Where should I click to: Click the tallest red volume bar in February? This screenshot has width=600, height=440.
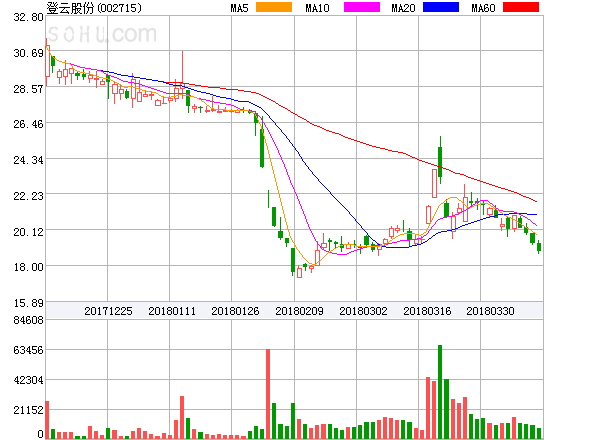pyautogui.click(x=268, y=394)
